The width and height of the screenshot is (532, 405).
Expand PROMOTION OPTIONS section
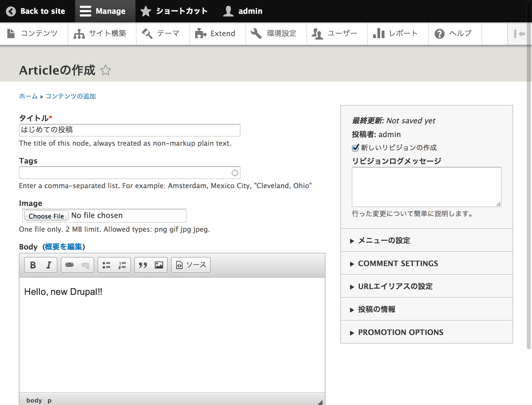427,332
